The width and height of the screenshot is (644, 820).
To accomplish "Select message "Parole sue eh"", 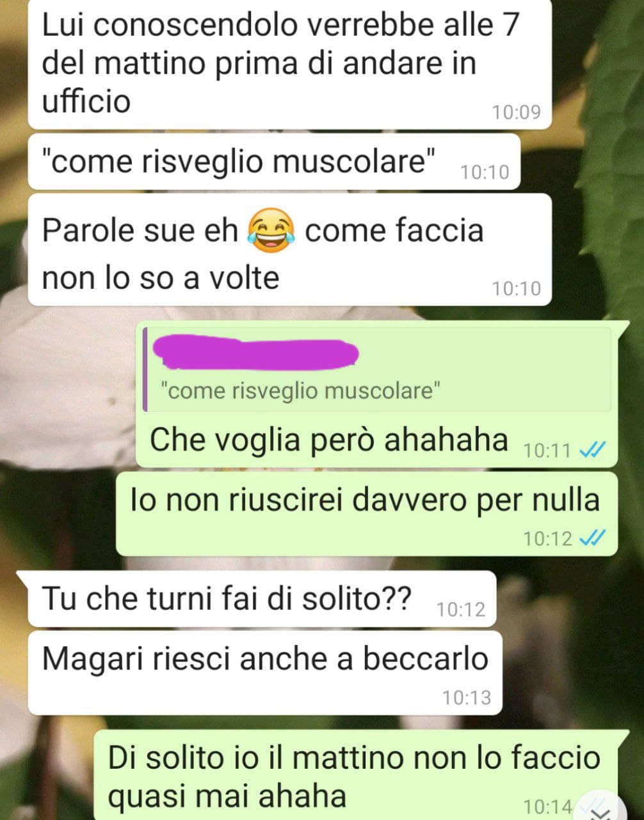I will 290,249.
